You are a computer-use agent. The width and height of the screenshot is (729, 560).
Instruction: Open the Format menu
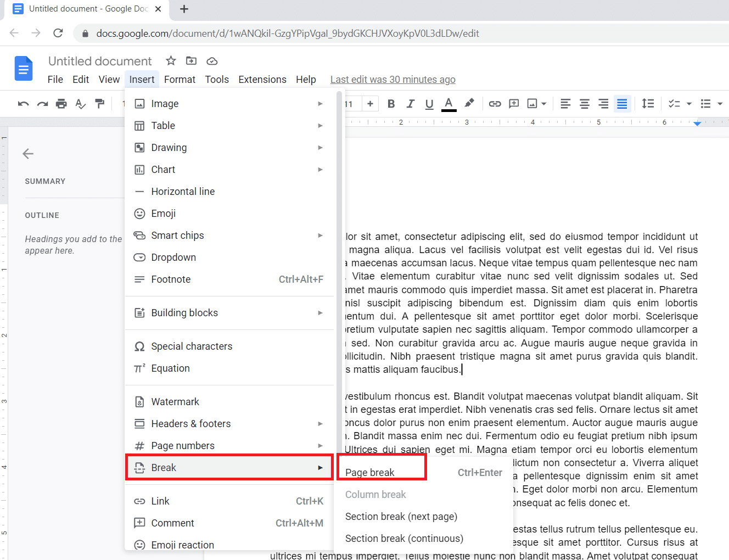pyautogui.click(x=180, y=79)
